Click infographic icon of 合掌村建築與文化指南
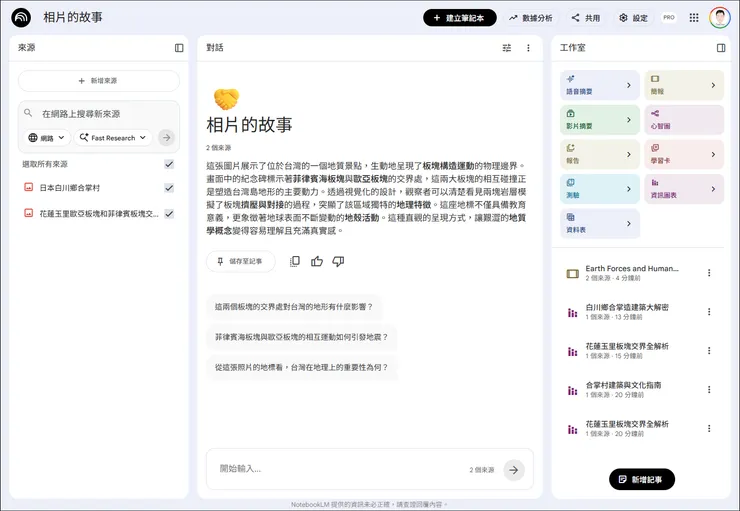 pyautogui.click(x=572, y=391)
